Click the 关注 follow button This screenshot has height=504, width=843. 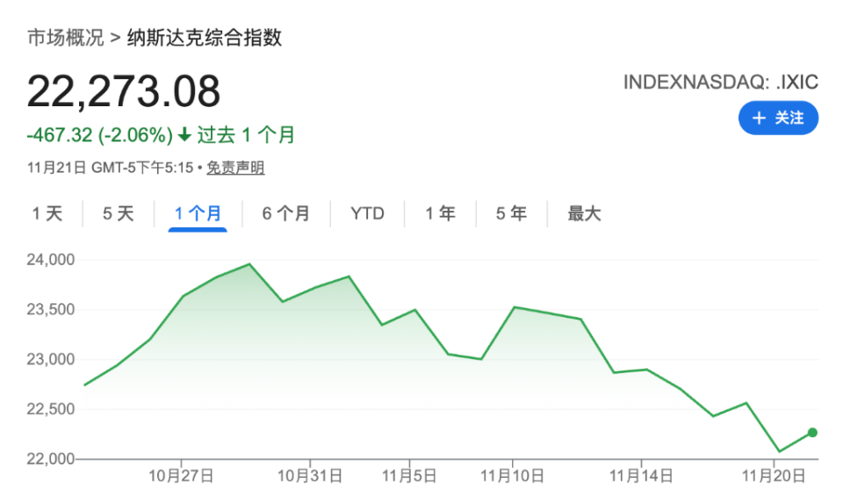(778, 118)
